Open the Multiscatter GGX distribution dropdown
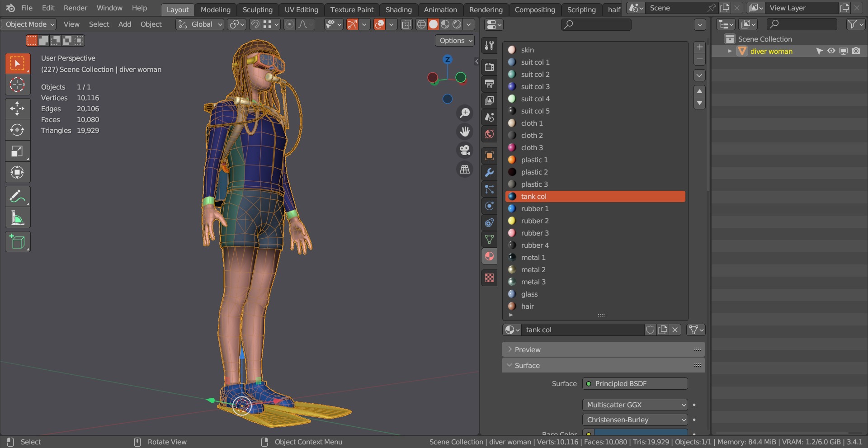The width and height of the screenshot is (868, 448). pyautogui.click(x=635, y=405)
